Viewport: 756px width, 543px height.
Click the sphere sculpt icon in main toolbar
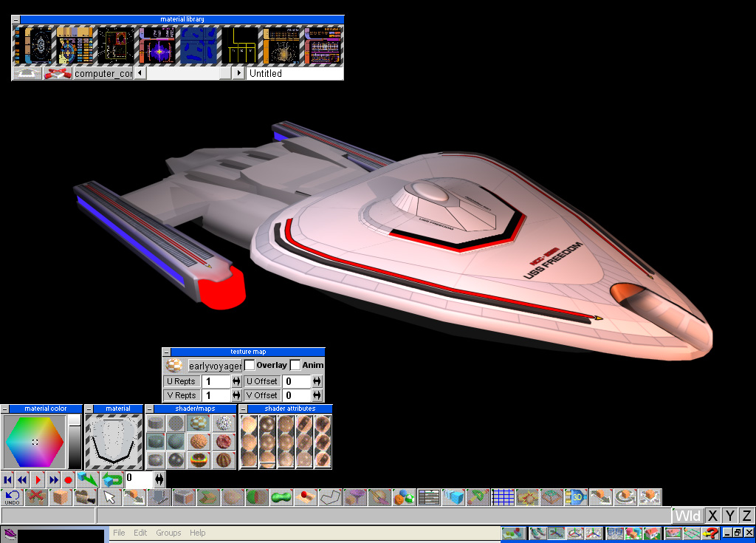[233, 497]
